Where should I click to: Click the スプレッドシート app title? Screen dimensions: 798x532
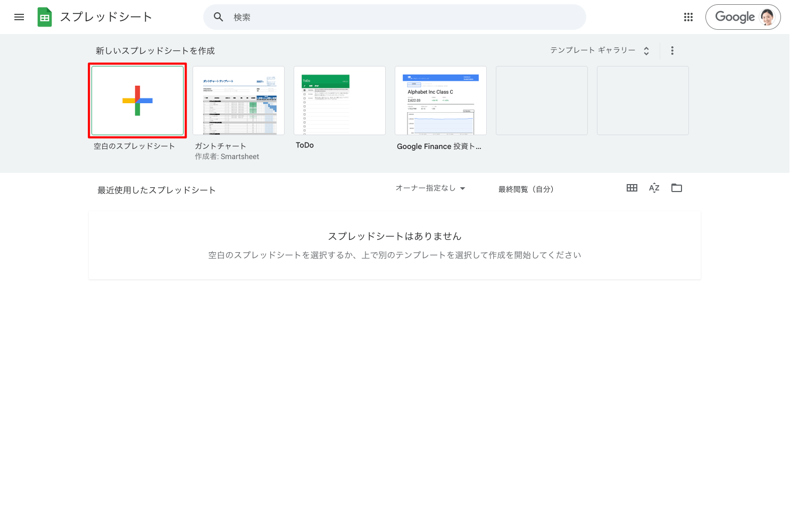click(x=106, y=17)
